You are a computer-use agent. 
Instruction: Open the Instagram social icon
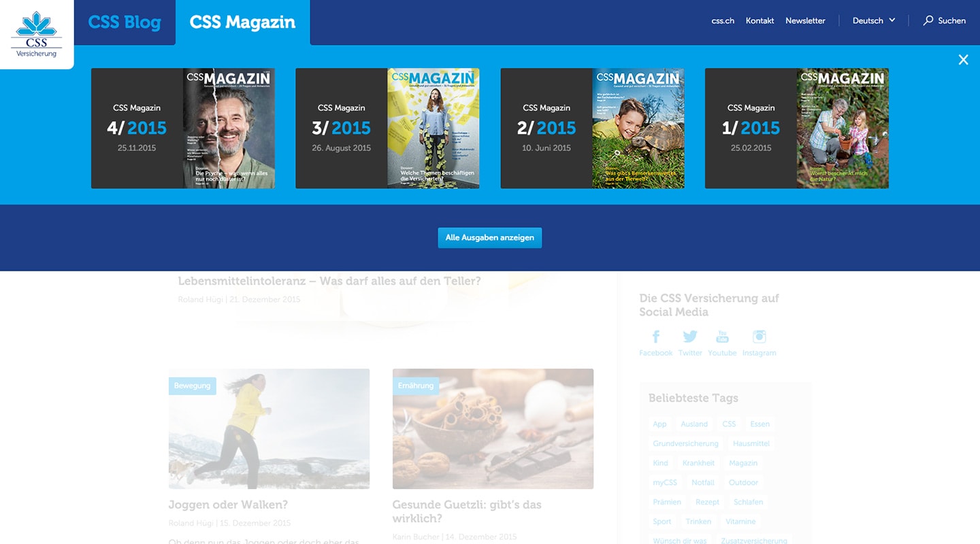tap(759, 337)
